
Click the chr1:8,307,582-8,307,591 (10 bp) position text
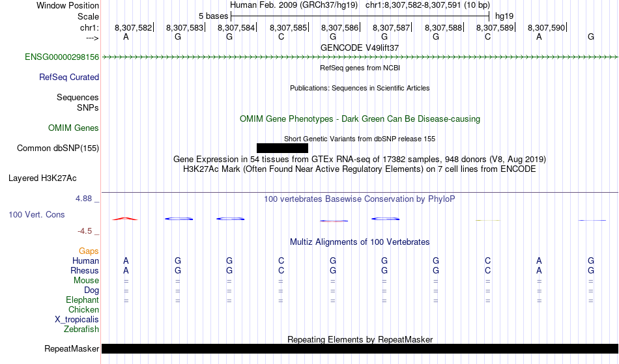[427, 5]
